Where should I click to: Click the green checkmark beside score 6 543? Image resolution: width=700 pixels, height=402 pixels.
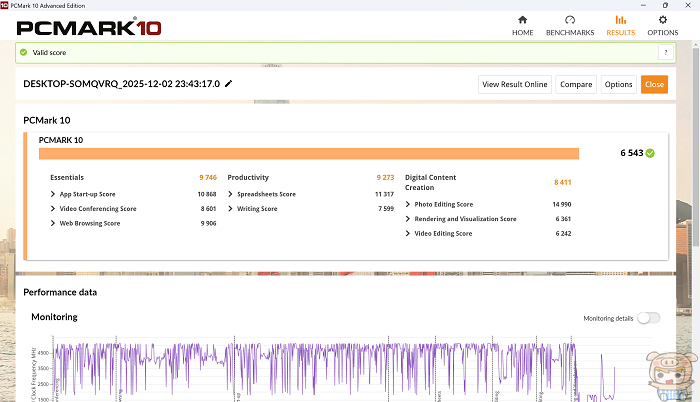pyautogui.click(x=650, y=153)
